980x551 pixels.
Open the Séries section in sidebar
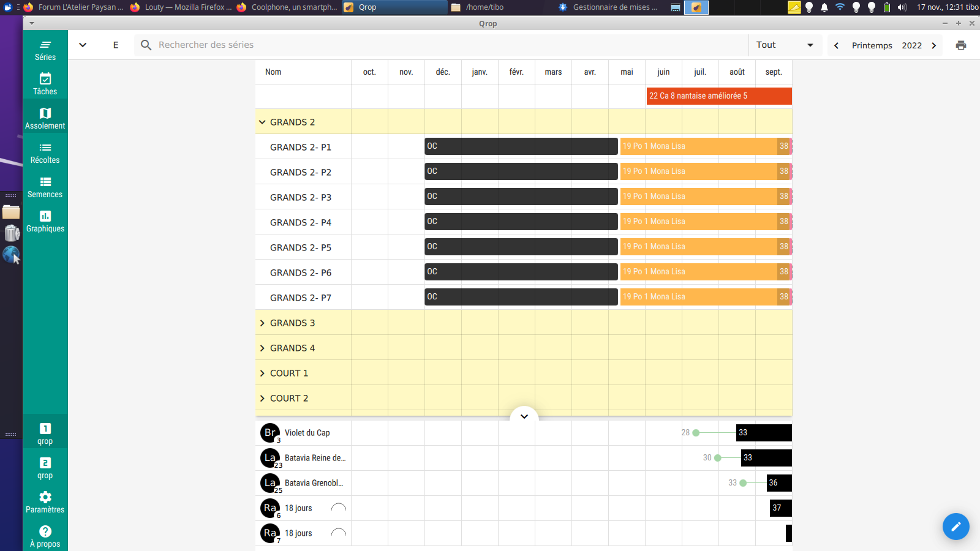tap(45, 50)
